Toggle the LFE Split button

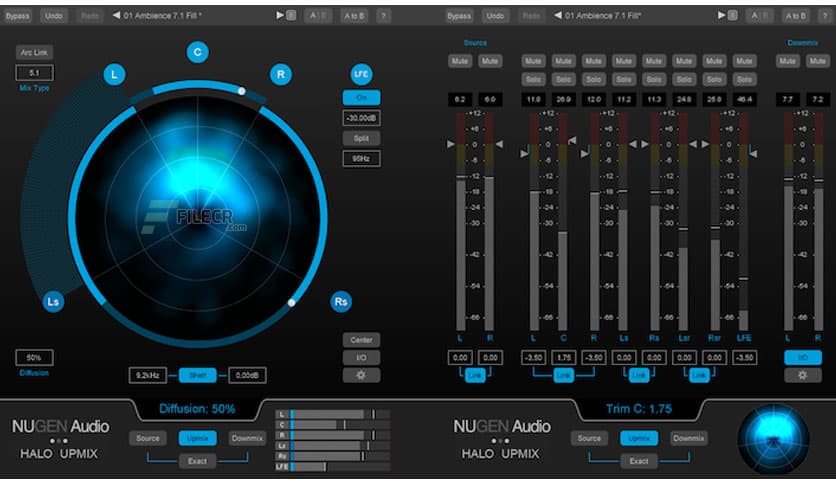pos(361,138)
